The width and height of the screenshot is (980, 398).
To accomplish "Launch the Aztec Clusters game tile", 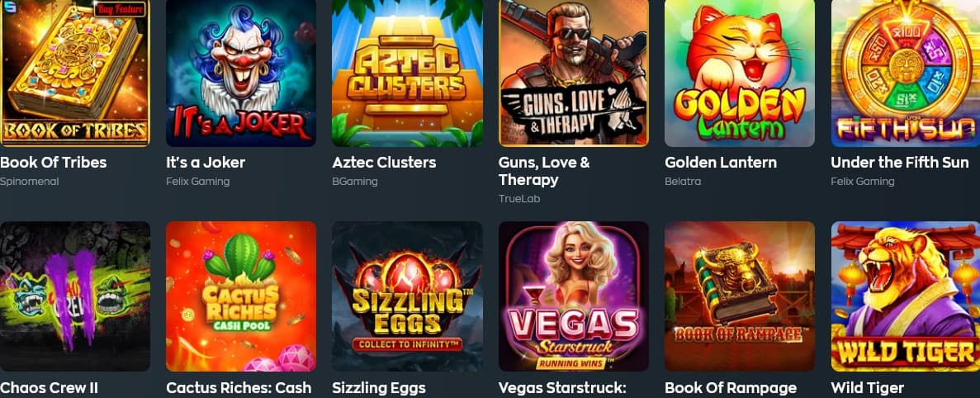I will tap(407, 73).
